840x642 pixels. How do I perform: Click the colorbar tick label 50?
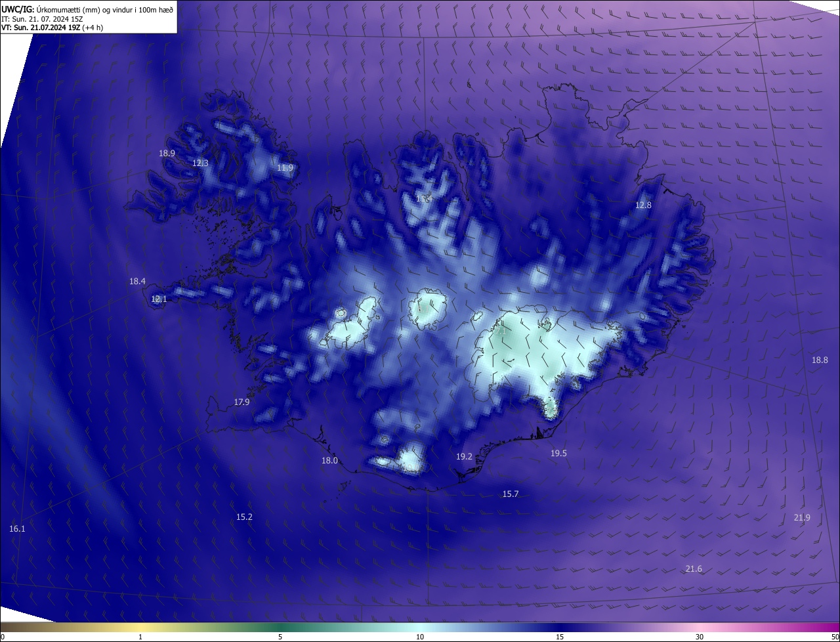pyautogui.click(x=835, y=637)
